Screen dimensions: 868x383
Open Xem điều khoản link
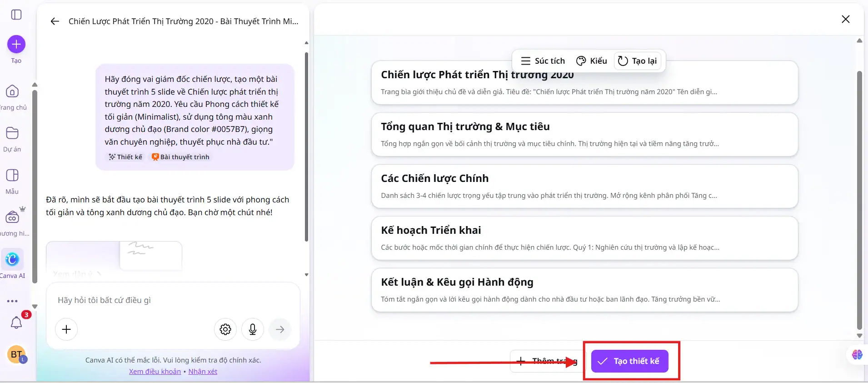click(155, 372)
